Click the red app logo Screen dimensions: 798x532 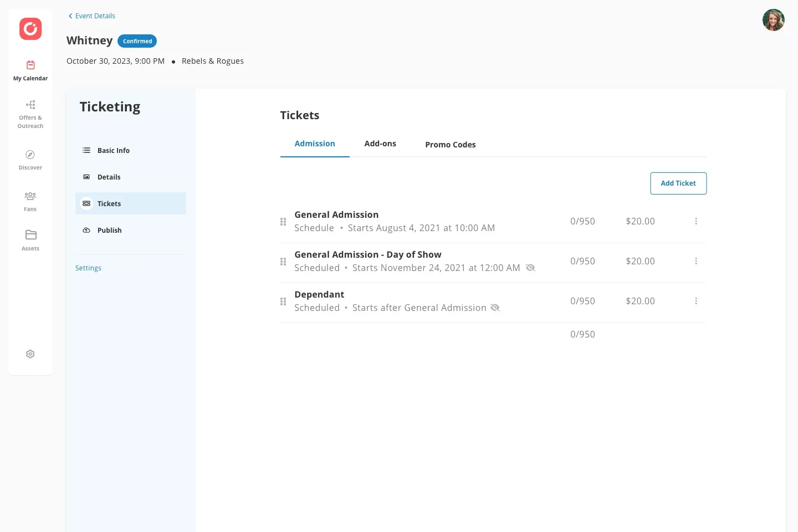click(x=30, y=29)
